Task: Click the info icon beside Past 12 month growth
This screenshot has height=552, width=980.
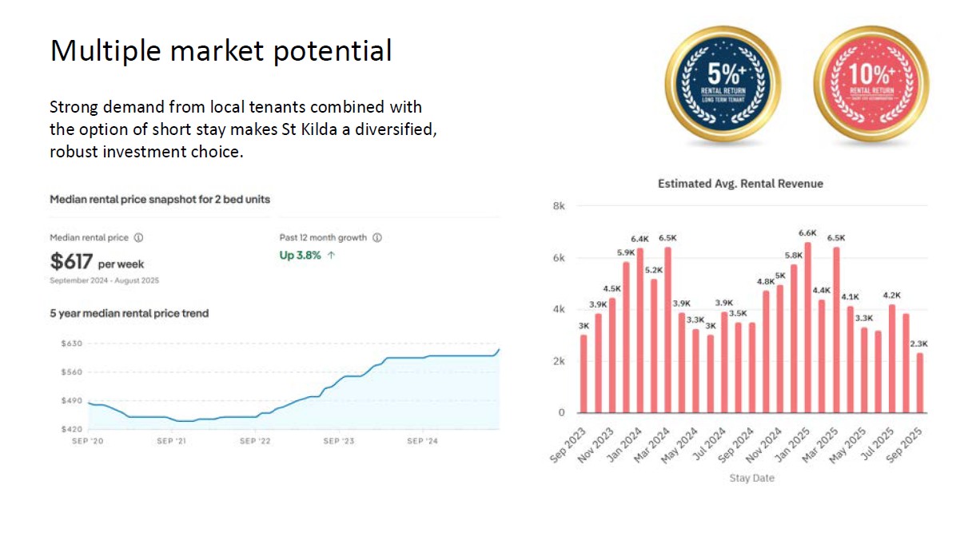Action: tap(377, 238)
